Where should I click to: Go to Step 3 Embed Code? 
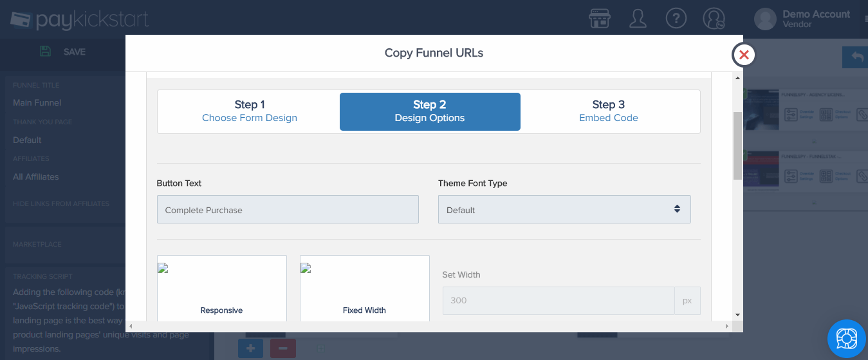click(609, 111)
